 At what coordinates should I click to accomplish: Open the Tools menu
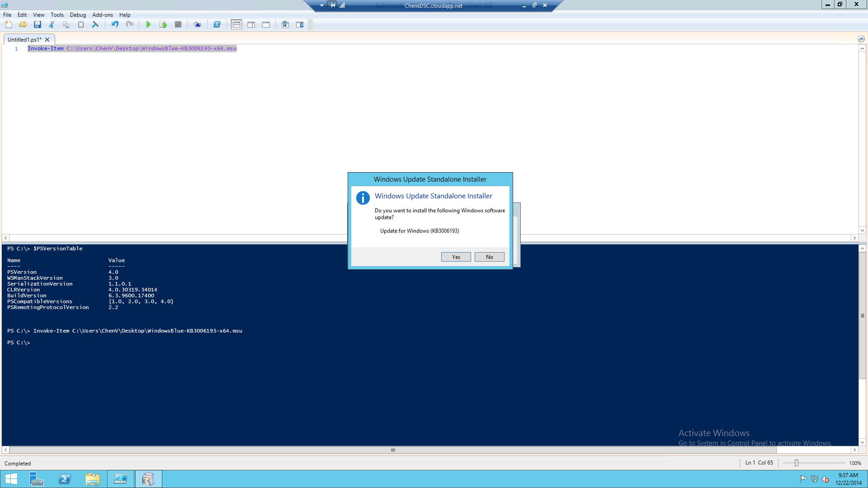click(57, 14)
